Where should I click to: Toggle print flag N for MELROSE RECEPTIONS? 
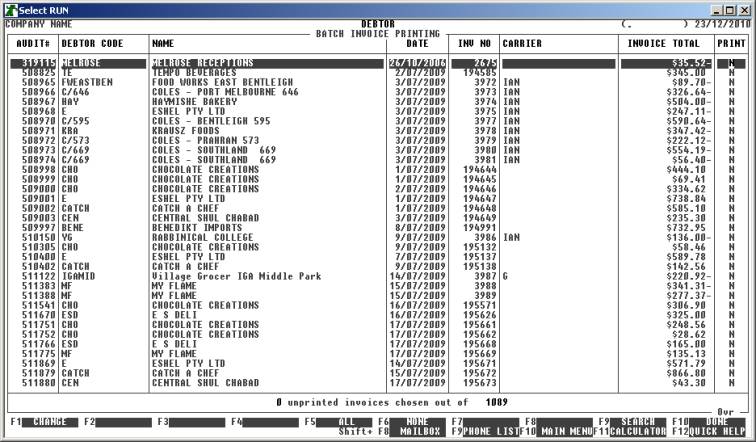click(731, 63)
